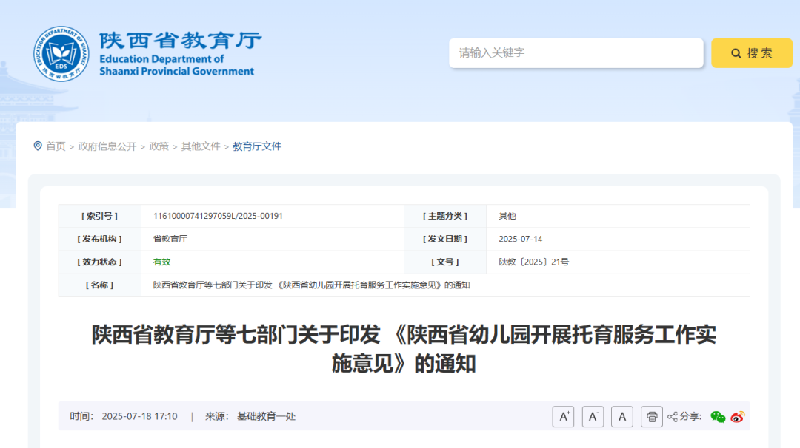Share article via Weibo icon
This screenshot has height=448, width=800.
737,417
